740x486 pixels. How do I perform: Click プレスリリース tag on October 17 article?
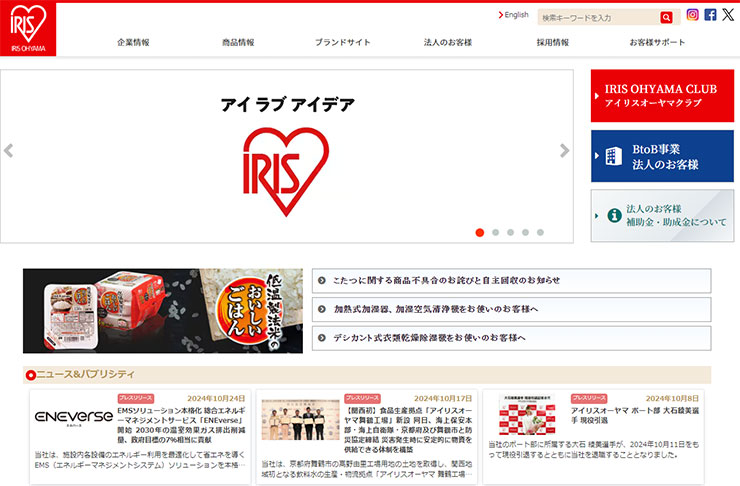click(x=362, y=398)
